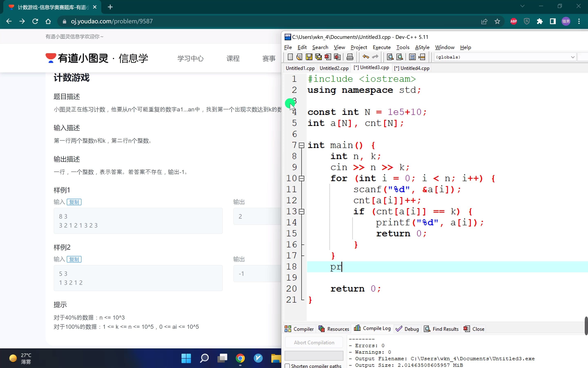
Task: Click the Resources tab icon
Action: point(322,329)
